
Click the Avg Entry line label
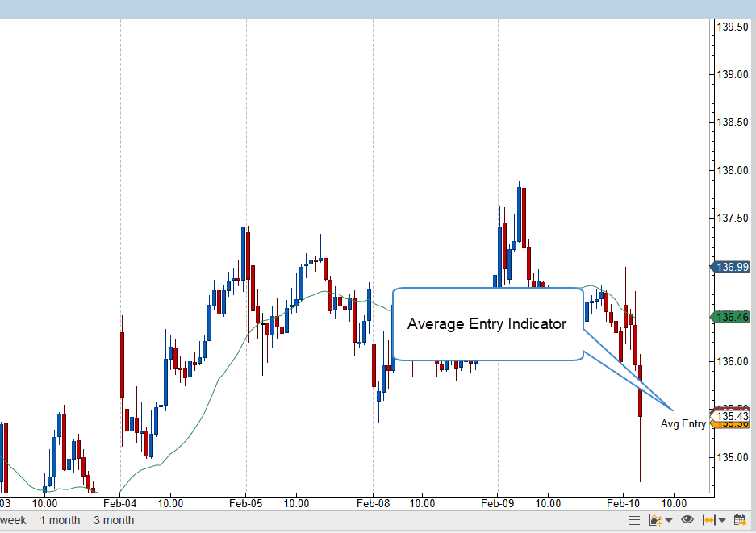[x=683, y=424]
